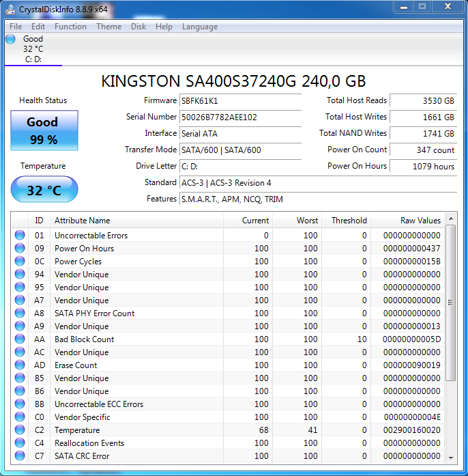Open the Function menu
The width and height of the screenshot is (468, 476).
pyautogui.click(x=70, y=27)
